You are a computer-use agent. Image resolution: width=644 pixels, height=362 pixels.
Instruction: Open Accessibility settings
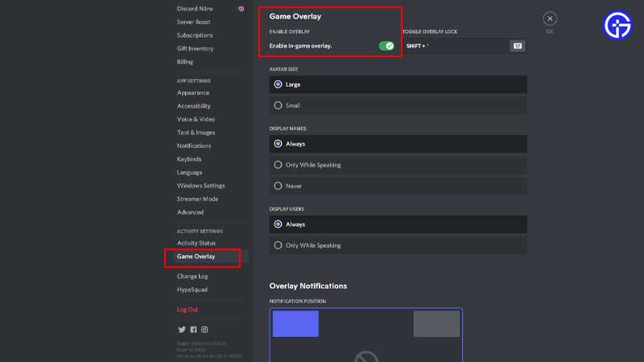tap(193, 106)
